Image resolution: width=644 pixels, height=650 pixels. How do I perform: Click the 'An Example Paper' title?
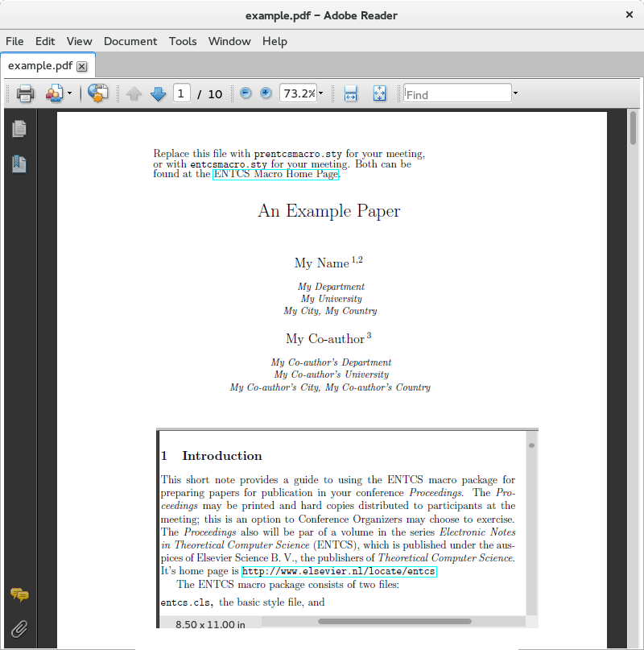click(329, 211)
